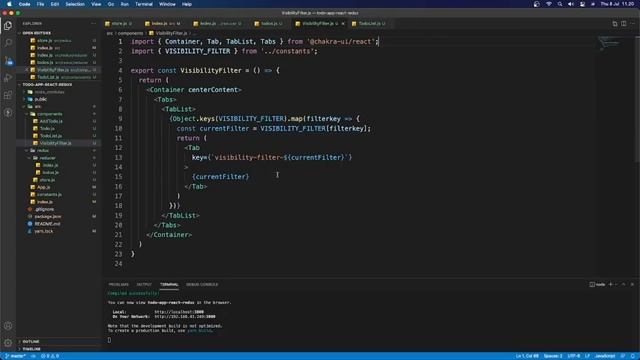Click the Explorer panel more actions ellipsis
640x360 pixels.
click(x=93, y=24)
